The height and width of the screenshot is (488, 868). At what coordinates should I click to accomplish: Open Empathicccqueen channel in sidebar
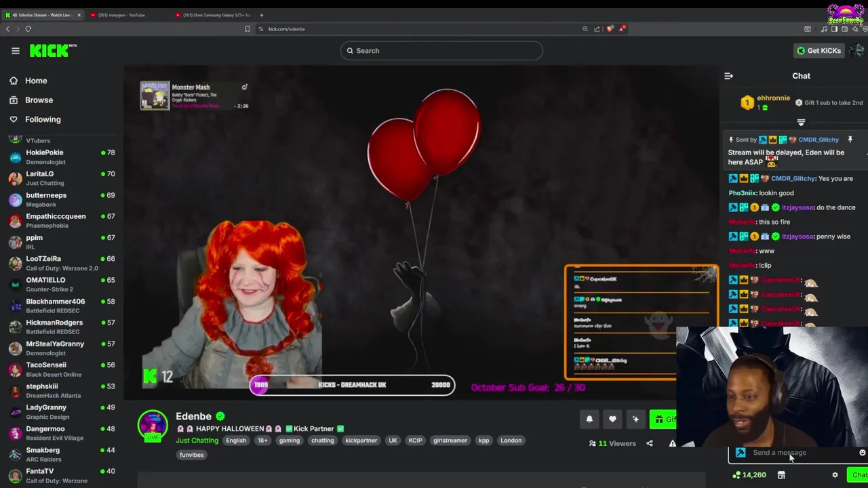pyautogui.click(x=62, y=221)
